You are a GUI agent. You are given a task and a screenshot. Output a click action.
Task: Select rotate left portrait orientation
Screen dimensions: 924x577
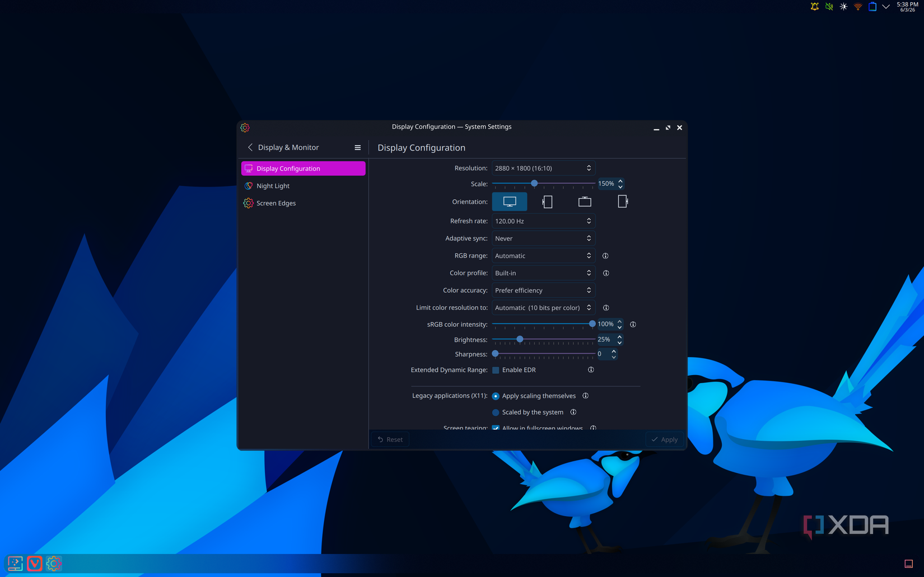pyautogui.click(x=547, y=201)
